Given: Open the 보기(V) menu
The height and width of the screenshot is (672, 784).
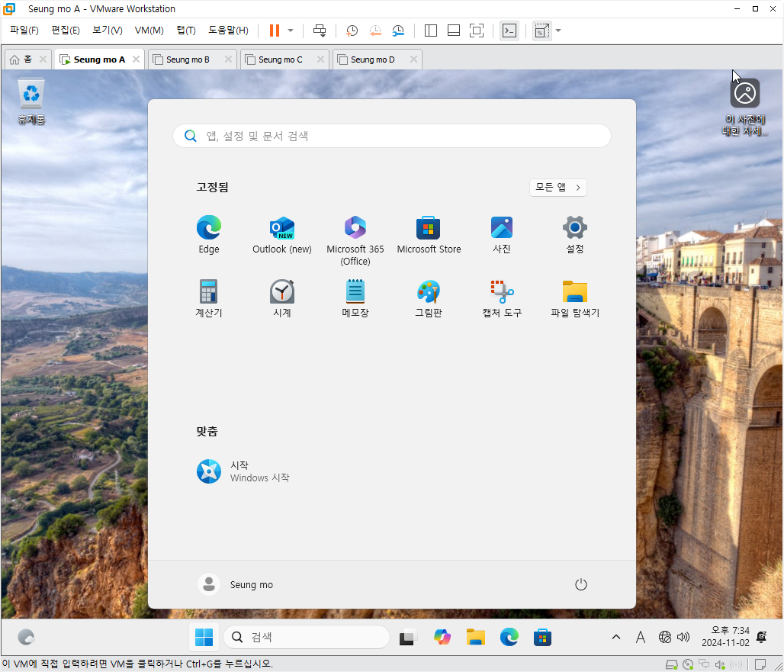Looking at the screenshot, I should pos(107,31).
